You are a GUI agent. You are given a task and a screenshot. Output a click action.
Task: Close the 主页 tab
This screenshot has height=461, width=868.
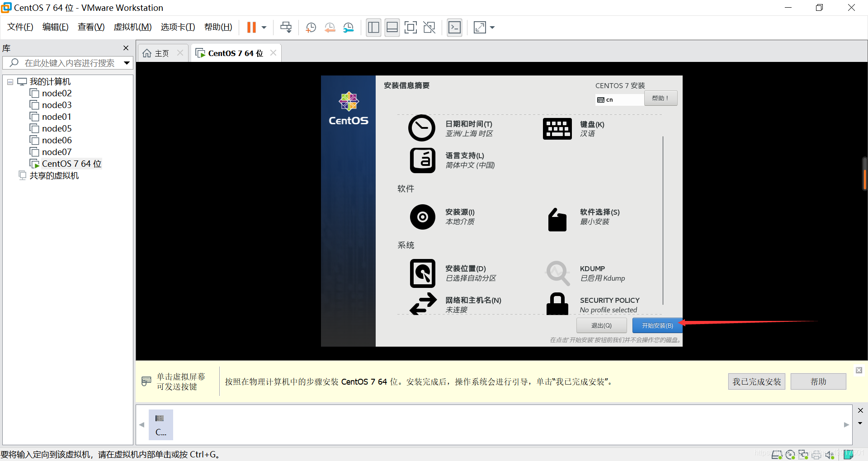(x=180, y=53)
